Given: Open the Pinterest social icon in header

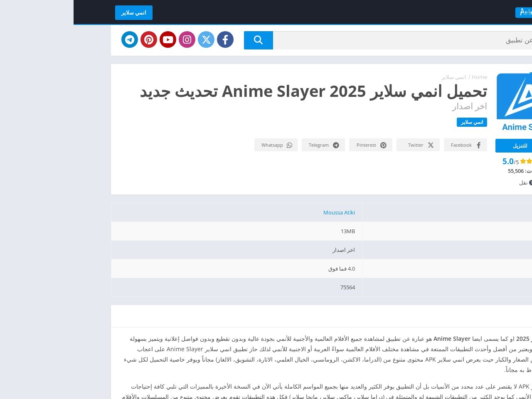Looking at the screenshot, I should 149,39.
